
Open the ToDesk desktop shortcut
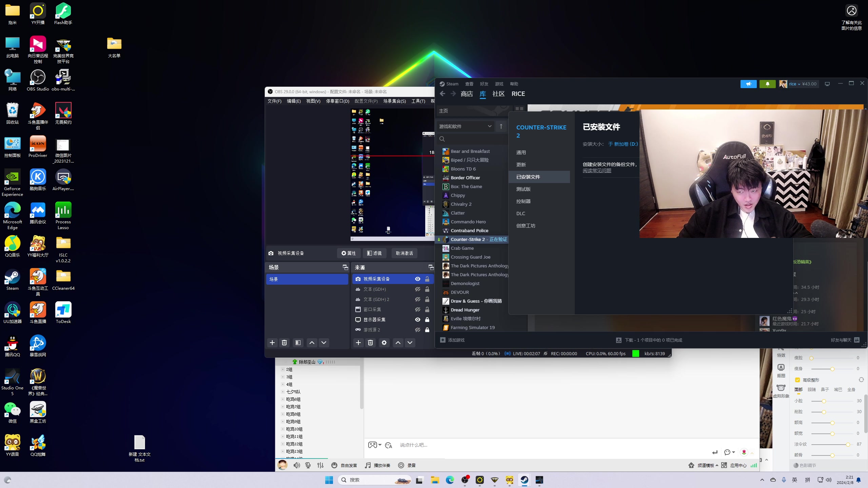63,313
